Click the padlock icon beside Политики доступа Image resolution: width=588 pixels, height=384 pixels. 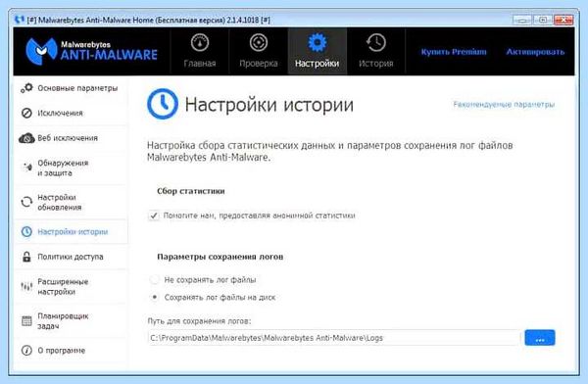(26, 257)
